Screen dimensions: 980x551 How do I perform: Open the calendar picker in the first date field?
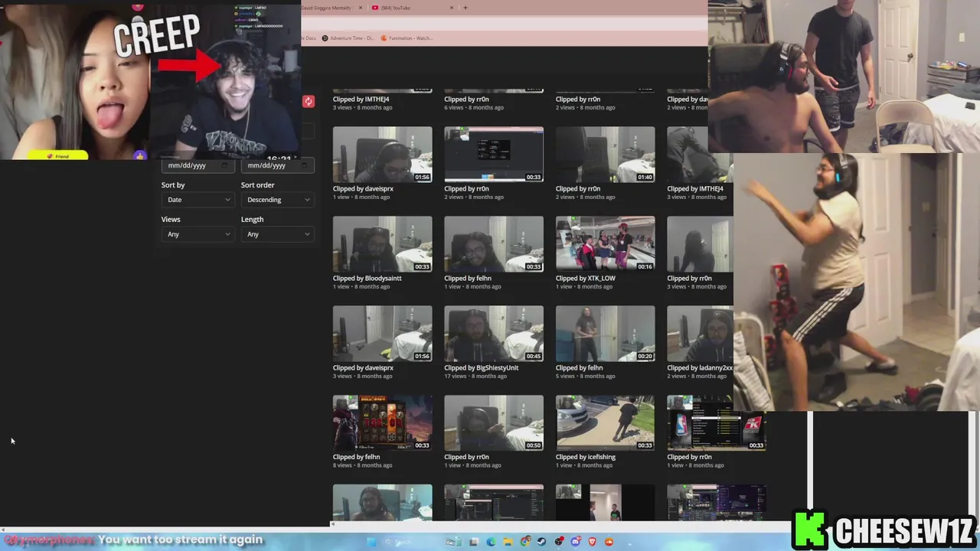point(224,165)
